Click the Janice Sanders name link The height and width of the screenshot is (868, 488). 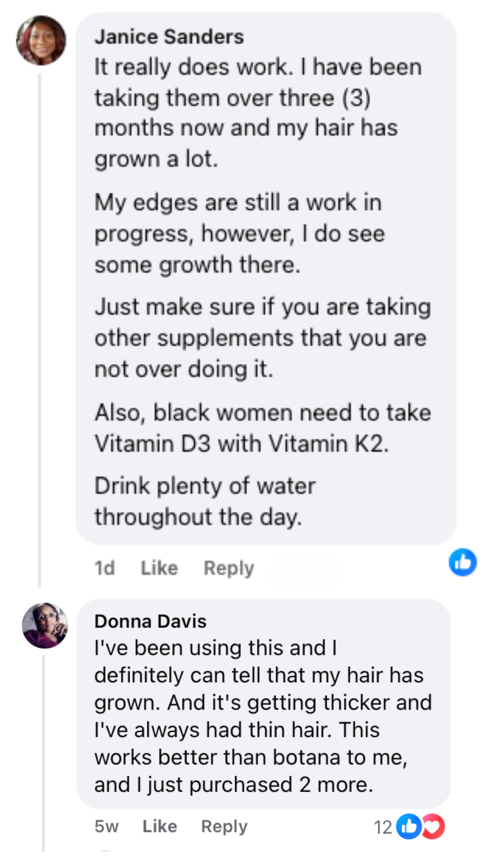click(x=169, y=37)
